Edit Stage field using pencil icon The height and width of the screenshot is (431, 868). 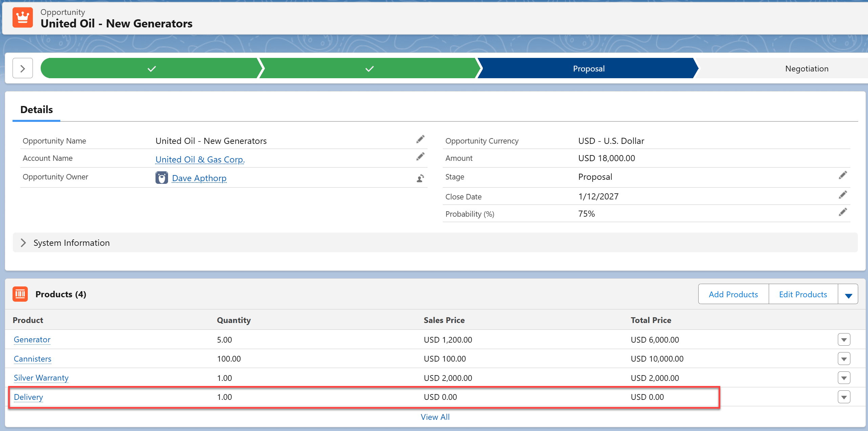[x=843, y=175]
